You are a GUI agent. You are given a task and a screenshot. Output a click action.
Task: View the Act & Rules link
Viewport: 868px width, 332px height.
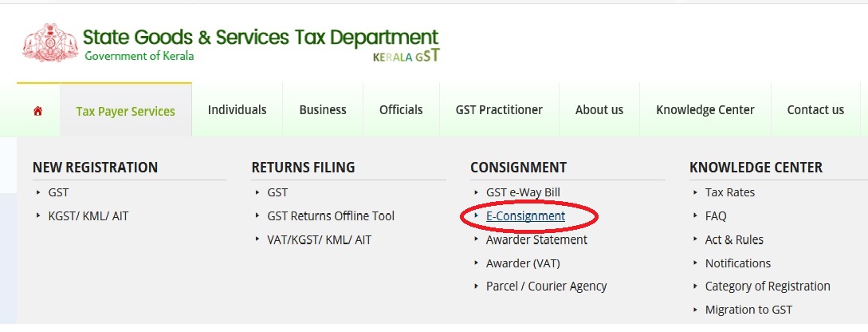[734, 239]
